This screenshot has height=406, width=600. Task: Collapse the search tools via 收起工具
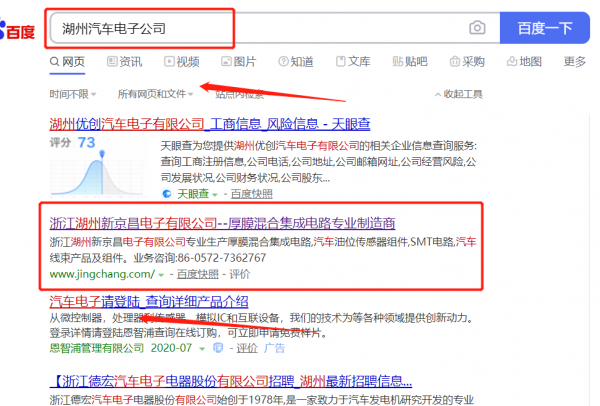[x=462, y=95]
